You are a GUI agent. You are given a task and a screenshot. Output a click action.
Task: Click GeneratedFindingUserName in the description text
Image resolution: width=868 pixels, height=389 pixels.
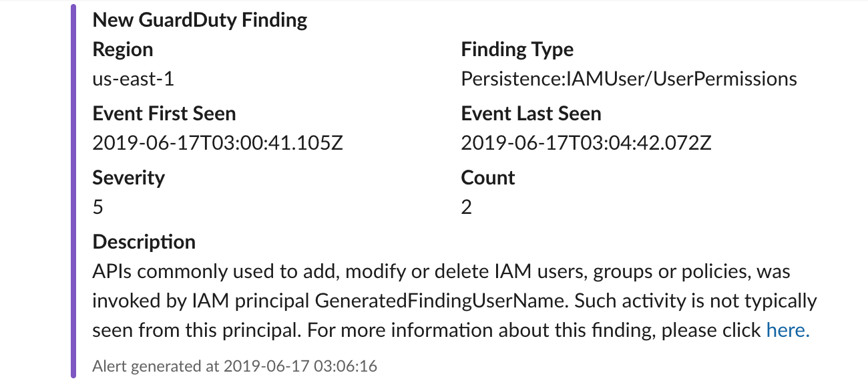tap(441, 301)
